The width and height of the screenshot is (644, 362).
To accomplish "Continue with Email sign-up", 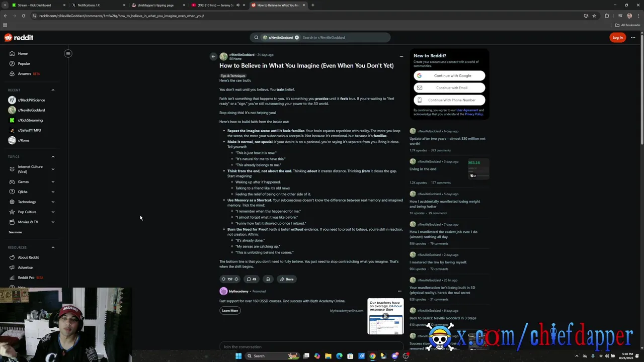I will (449, 88).
